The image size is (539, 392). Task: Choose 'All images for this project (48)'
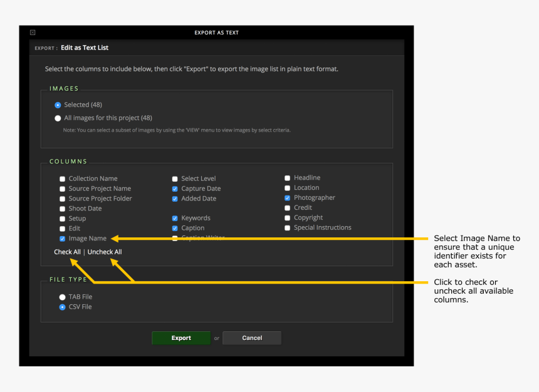pyautogui.click(x=58, y=118)
